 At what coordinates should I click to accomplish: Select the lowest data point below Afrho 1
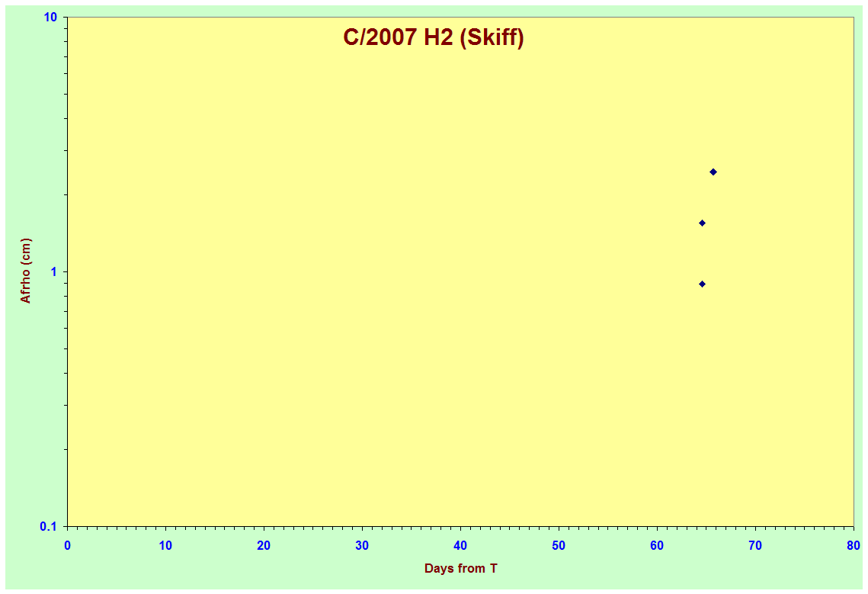702,284
